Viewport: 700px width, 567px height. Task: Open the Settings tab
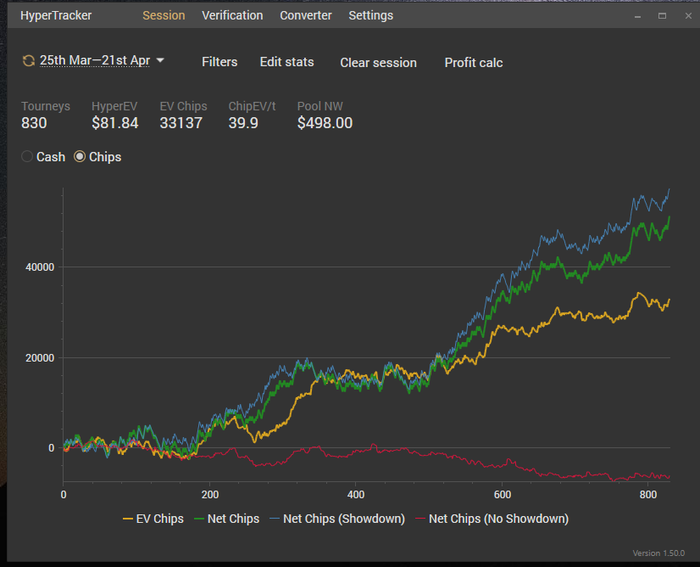point(371,16)
